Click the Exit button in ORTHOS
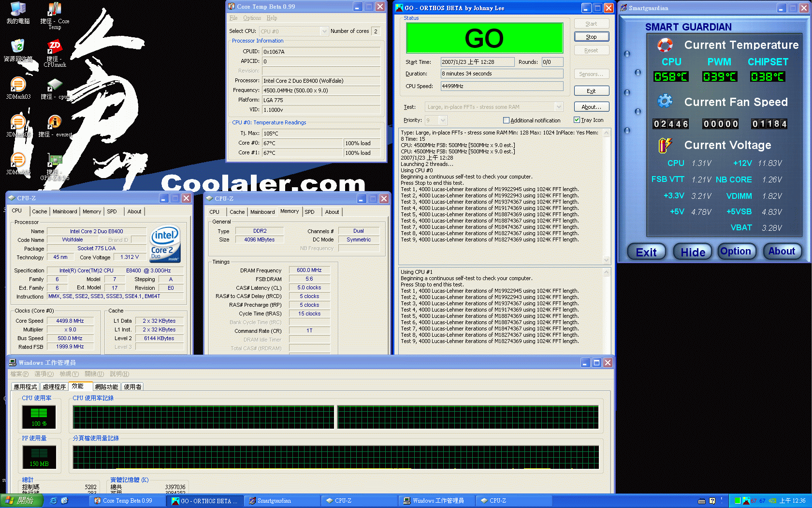 (x=591, y=91)
